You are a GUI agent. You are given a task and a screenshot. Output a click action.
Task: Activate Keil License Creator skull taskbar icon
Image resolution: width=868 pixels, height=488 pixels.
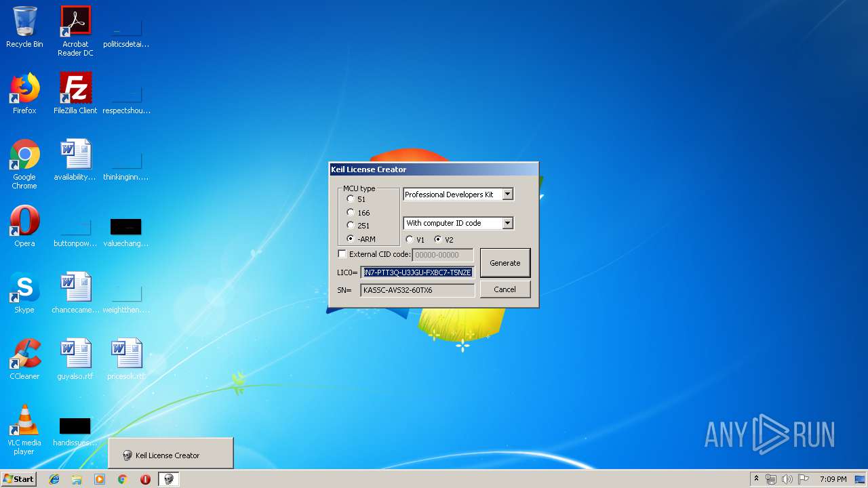pyautogui.click(x=169, y=479)
